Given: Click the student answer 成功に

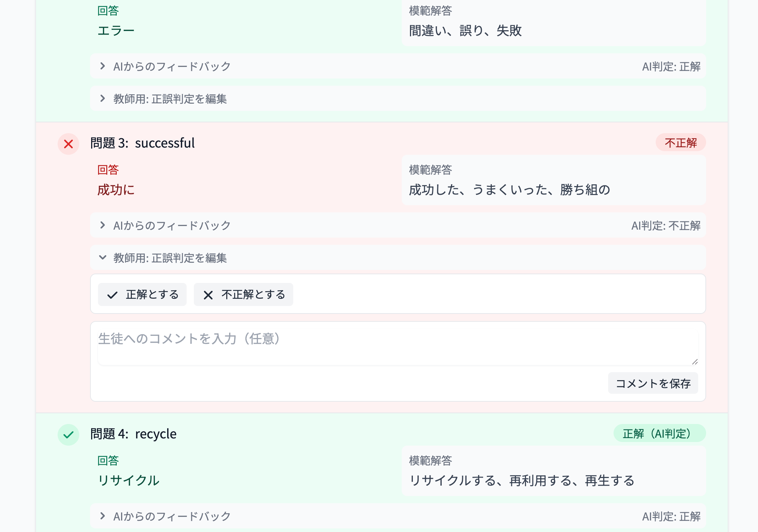Looking at the screenshot, I should tap(116, 190).
